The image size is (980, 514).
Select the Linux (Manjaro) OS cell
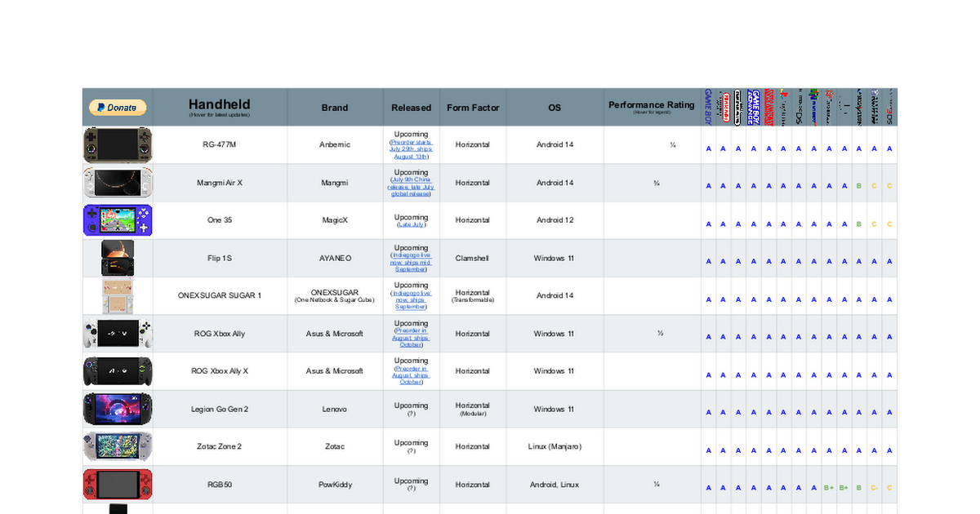(x=555, y=446)
